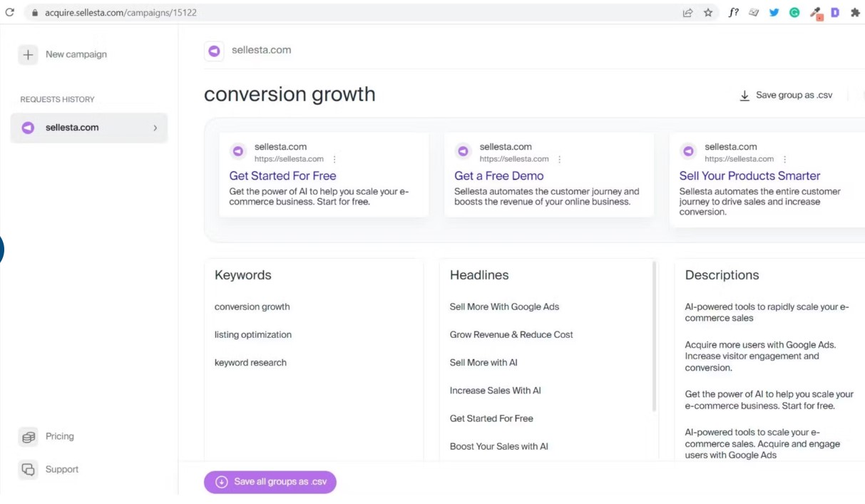The width and height of the screenshot is (865, 504).
Task: Click the download icon beside Save group as .csv
Action: tap(744, 96)
